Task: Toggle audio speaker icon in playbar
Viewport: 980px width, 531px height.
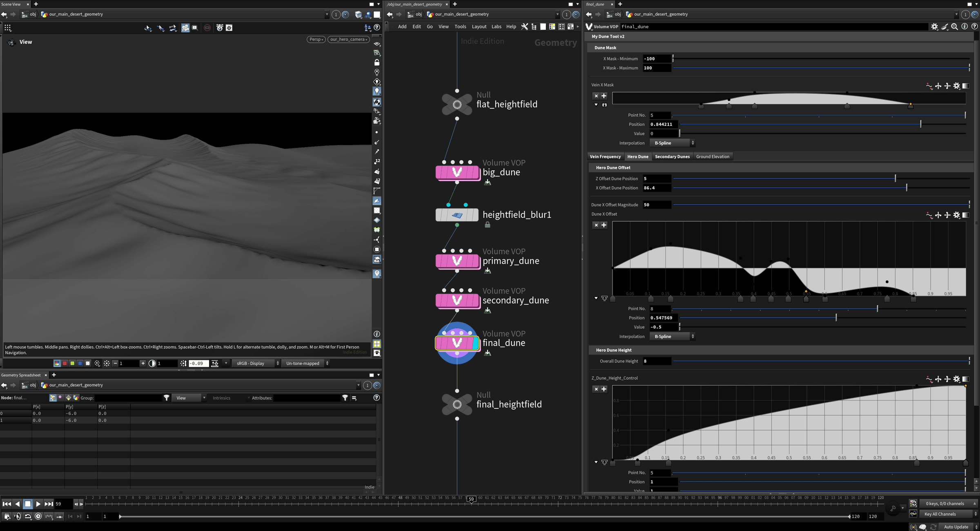Action: tap(17, 517)
